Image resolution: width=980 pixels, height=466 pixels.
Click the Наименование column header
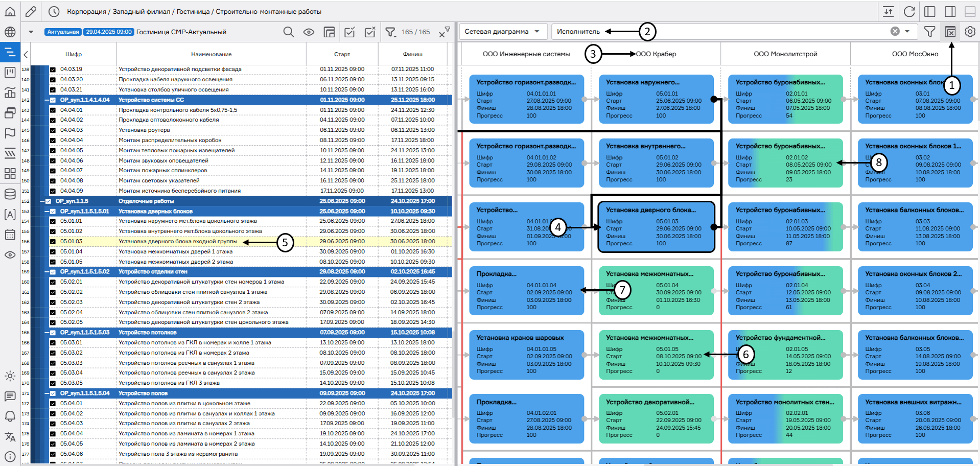pyautogui.click(x=211, y=54)
